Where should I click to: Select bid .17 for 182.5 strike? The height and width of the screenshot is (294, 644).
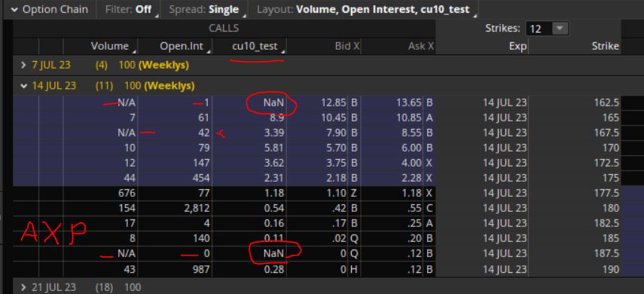pyautogui.click(x=339, y=223)
